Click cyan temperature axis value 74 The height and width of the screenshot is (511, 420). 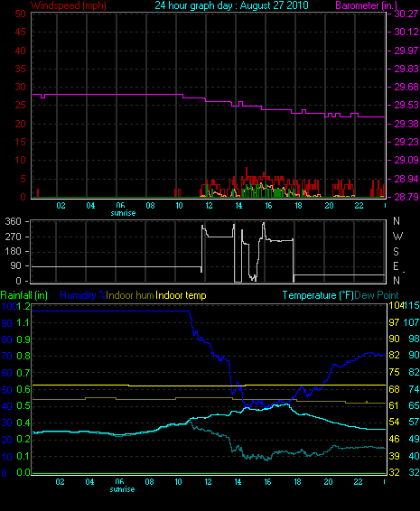(414, 389)
